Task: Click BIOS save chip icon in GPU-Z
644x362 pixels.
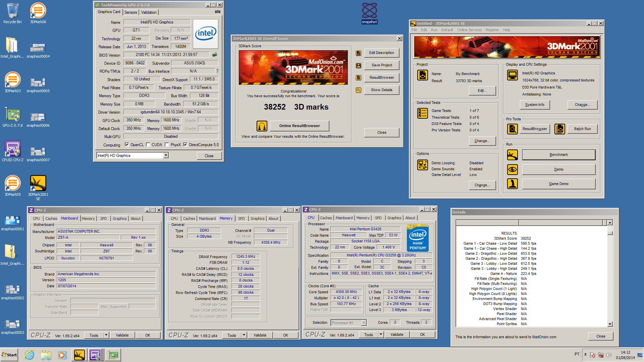Action: pos(215,54)
